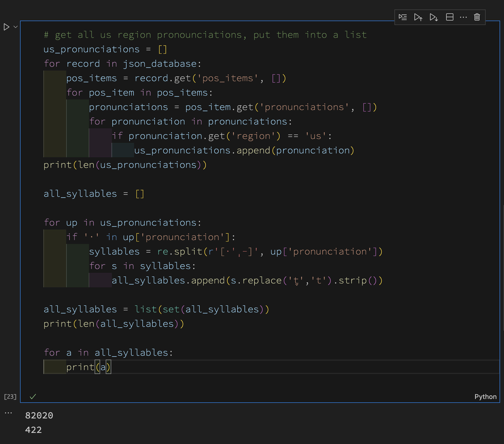Screen dimensions: 504x444
Task: Open the run options chevron beside play
Action: 16,27
